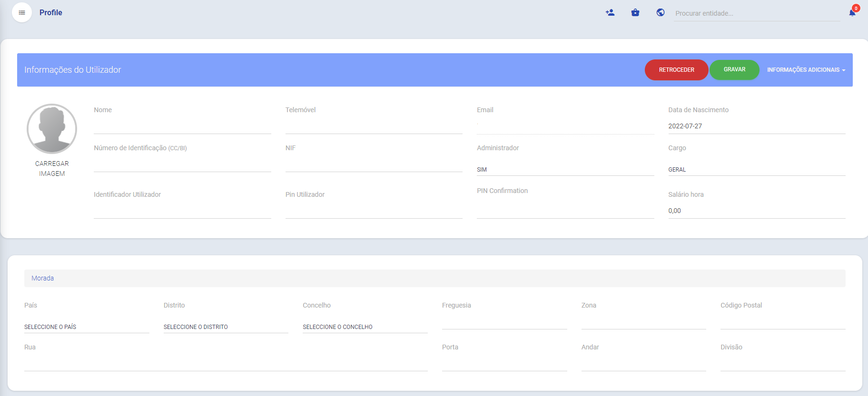Open the hamburger menu button
868x396 pixels.
coord(22,13)
